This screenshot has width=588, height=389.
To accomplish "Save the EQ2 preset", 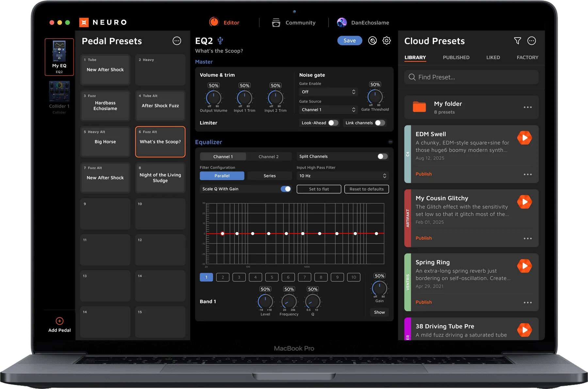I will (350, 41).
